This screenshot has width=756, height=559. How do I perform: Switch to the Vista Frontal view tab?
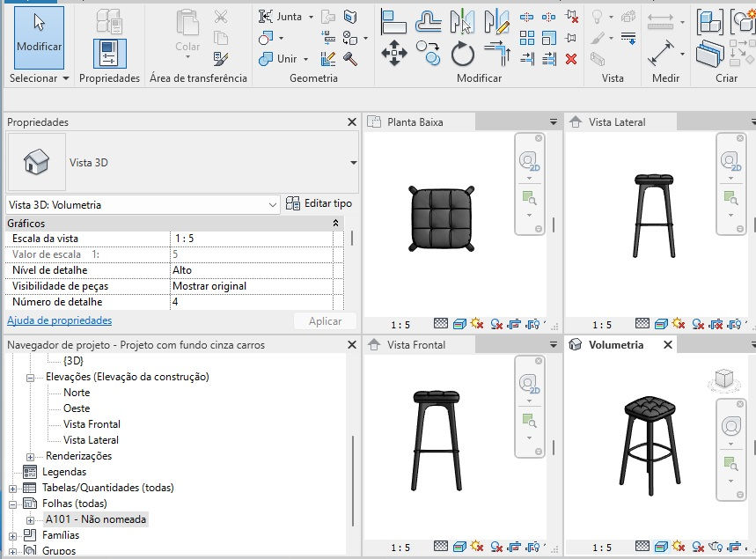point(419,345)
